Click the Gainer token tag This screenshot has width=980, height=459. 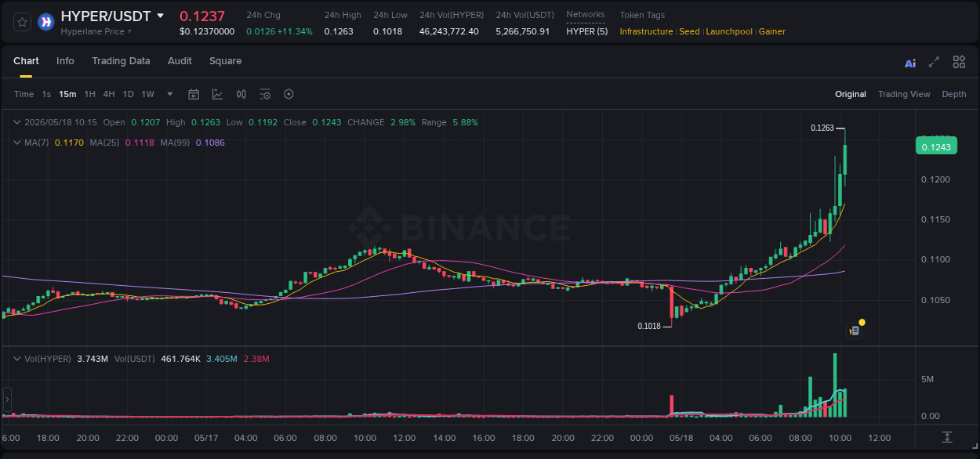coord(772,31)
